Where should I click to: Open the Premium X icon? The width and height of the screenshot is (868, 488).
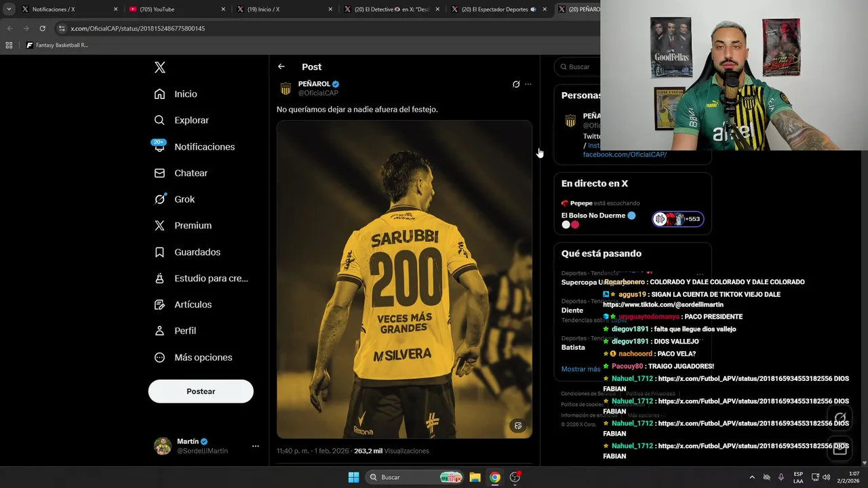pyautogui.click(x=159, y=226)
